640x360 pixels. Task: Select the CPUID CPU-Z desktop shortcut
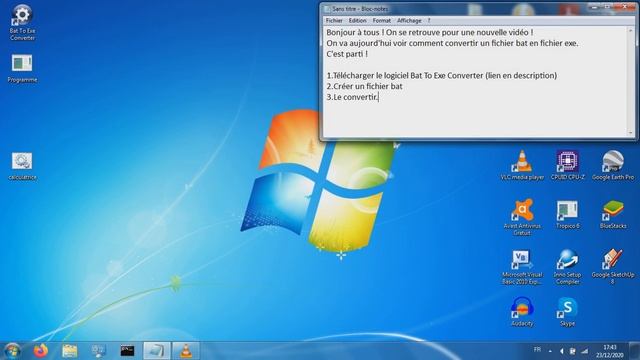pos(567,165)
